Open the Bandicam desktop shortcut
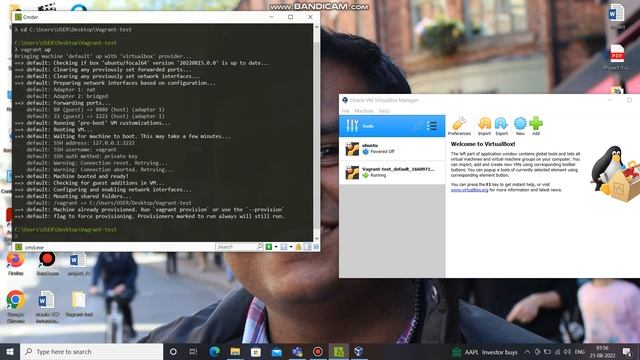 (x=47, y=264)
